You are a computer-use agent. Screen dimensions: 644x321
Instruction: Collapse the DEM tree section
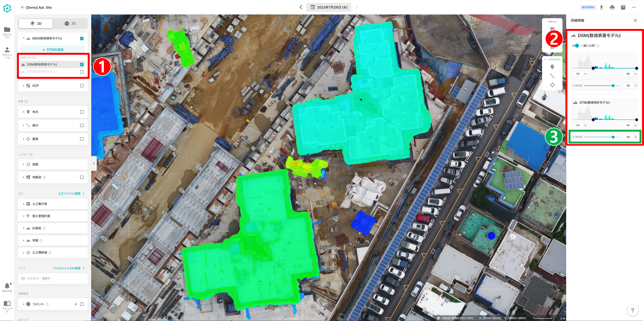[x=24, y=38]
